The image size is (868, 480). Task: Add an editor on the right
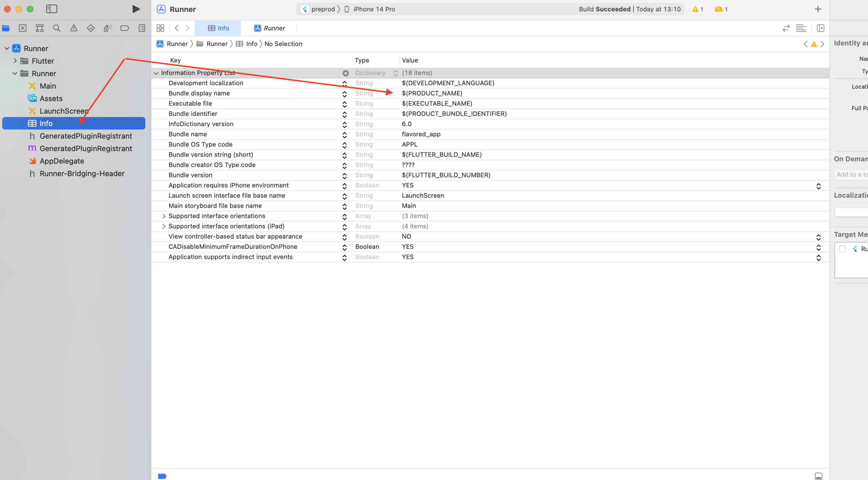tap(820, 28)
